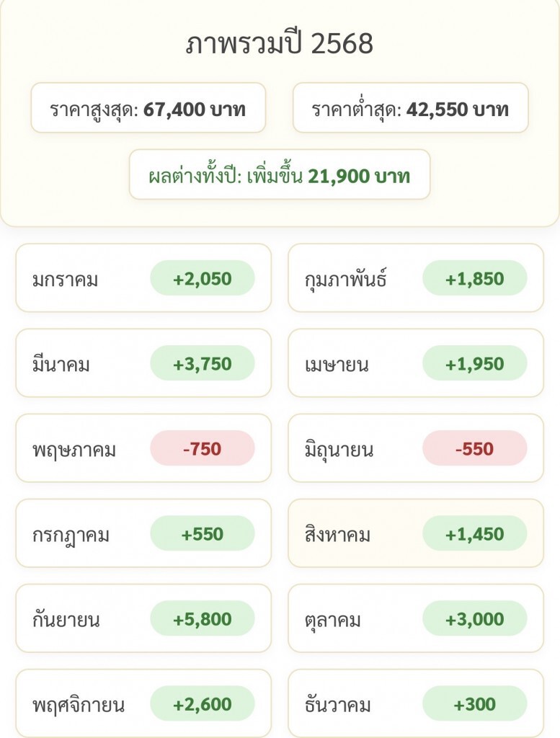Click the ภาพรวมปี 2568 heading

click(x=280, y=44)
